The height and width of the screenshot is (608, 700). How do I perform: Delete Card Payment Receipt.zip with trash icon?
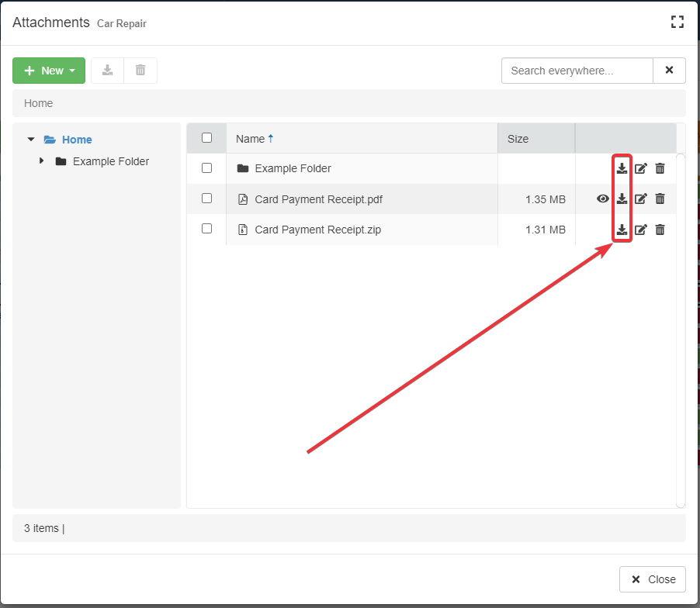[x=660, y=230]
